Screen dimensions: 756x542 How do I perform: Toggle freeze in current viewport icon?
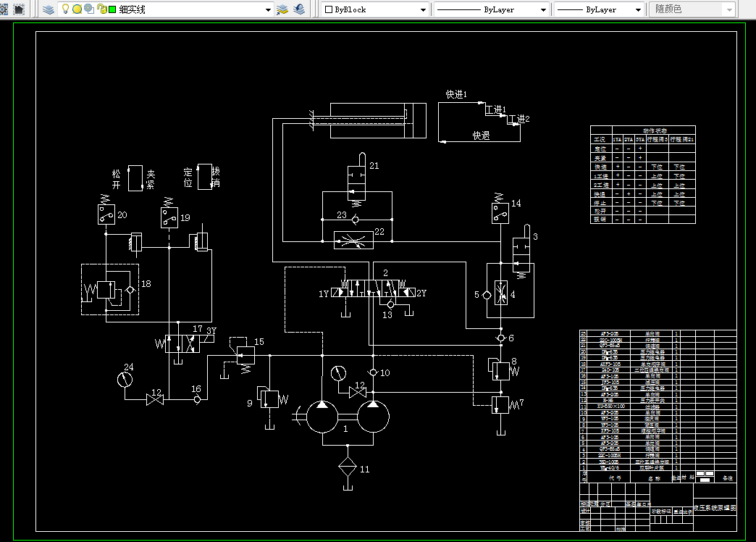point(89,9)
